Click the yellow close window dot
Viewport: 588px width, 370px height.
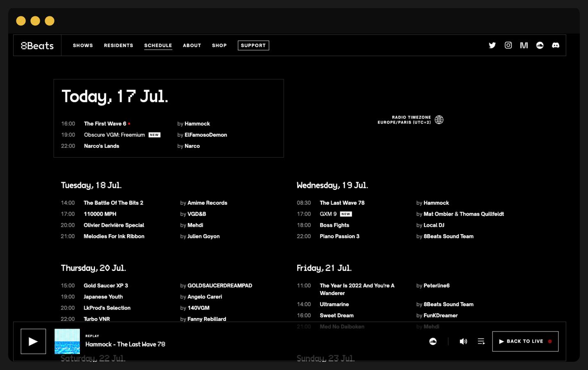(21, 21)
